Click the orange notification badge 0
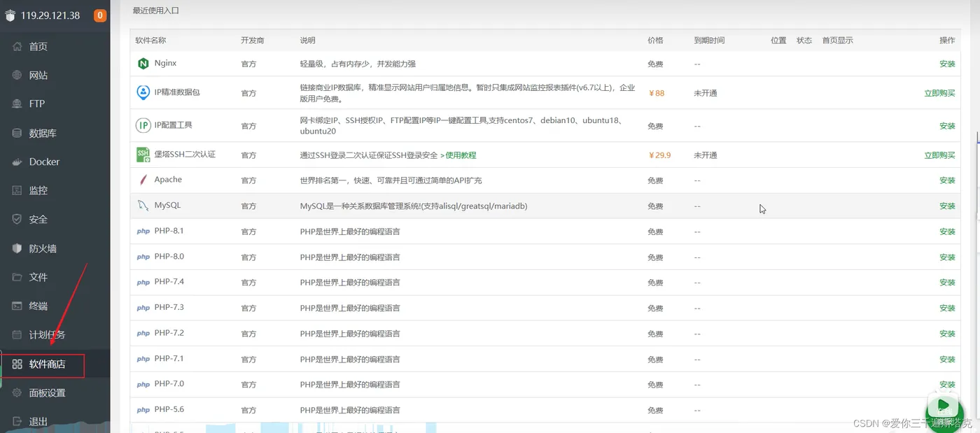This screenshot has height=433, width=980. coord(100,15)
